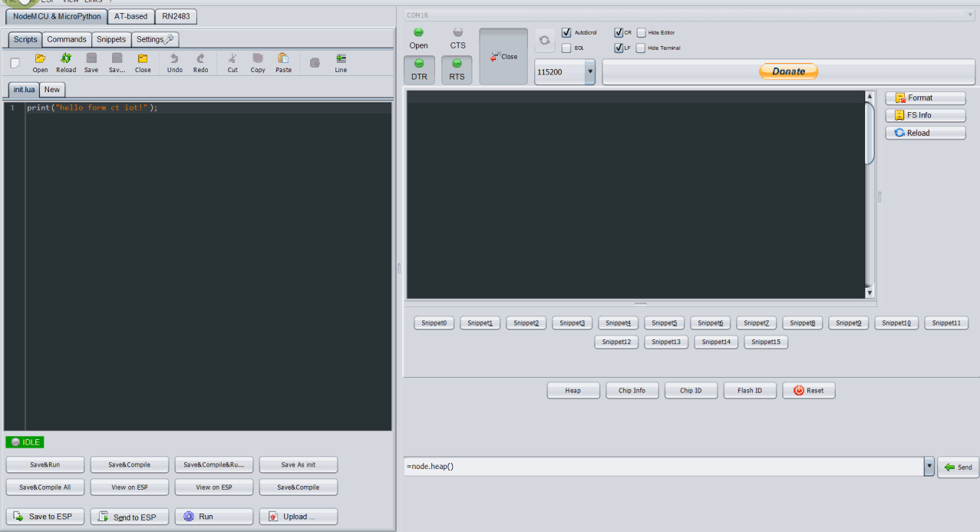The height and width of the screenshot is (532, 980).
Task: Create a new blank script file icon
Action: pos(15,63)
